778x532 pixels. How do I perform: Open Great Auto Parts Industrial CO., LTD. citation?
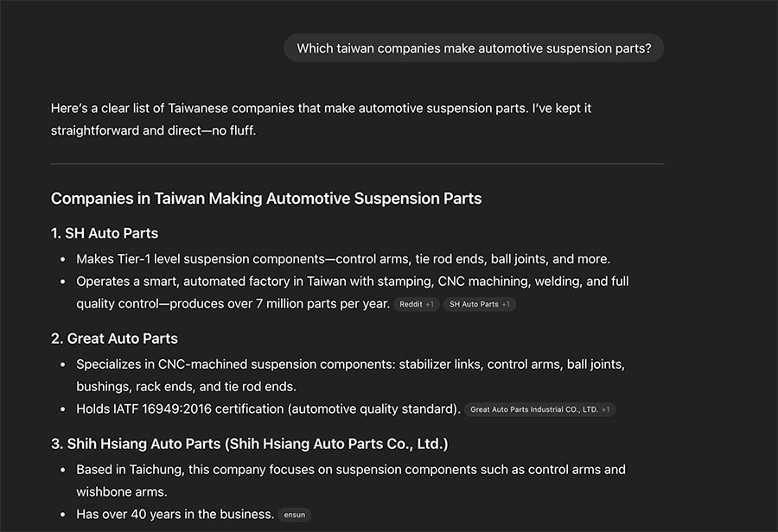539,409
